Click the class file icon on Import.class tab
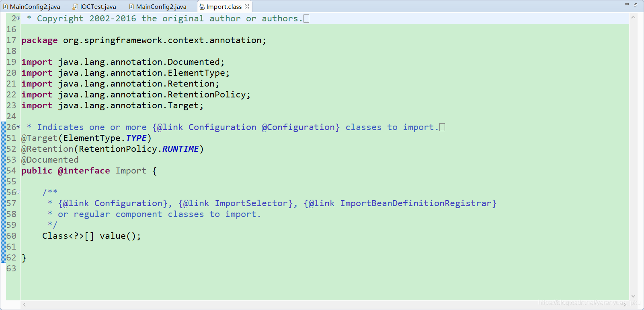The image size is (644, 310). [x=202, y=7]
